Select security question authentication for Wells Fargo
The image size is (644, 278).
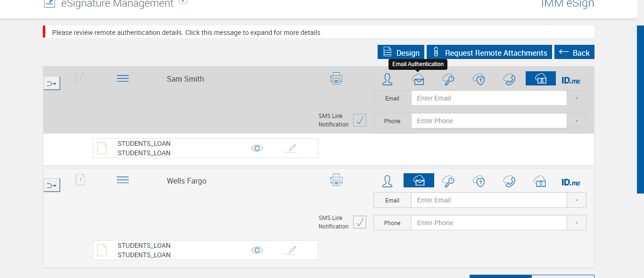coord(479,181)
